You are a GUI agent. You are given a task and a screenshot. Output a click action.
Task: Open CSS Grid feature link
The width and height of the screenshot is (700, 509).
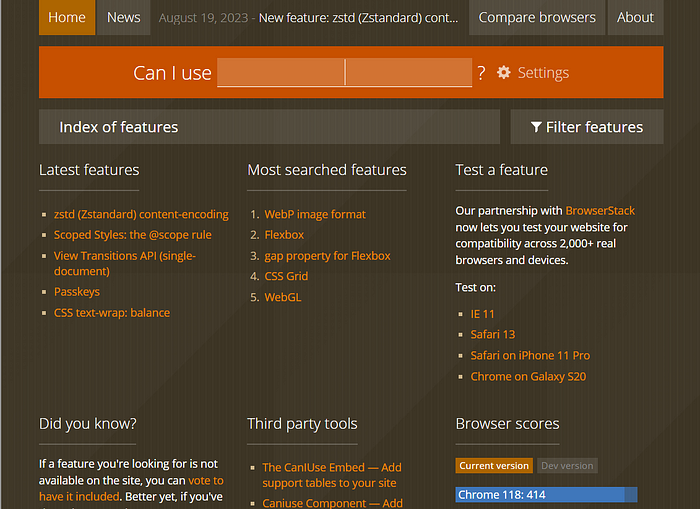(286, 276)
